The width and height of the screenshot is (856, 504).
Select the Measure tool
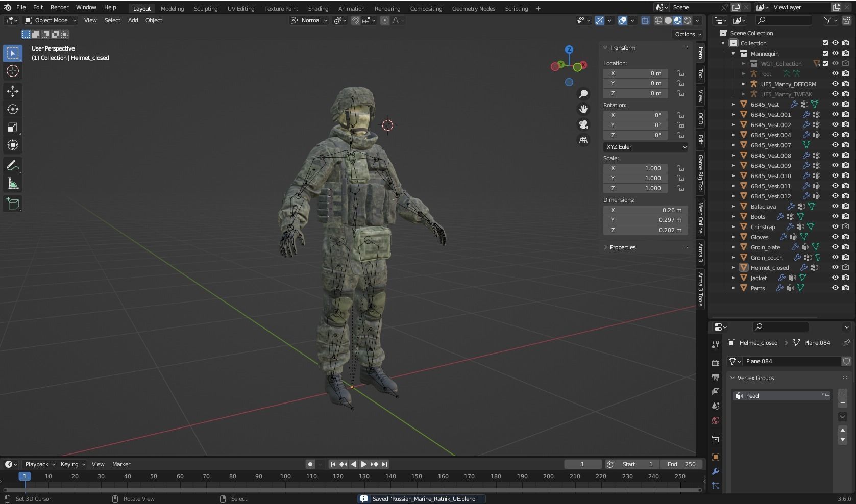pos(13,184)
